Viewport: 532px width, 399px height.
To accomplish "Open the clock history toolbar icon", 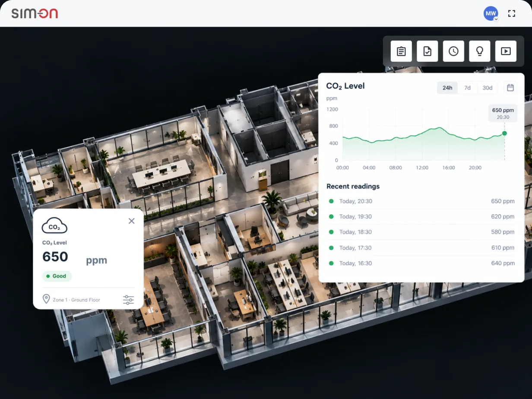I will click(453, 51).
